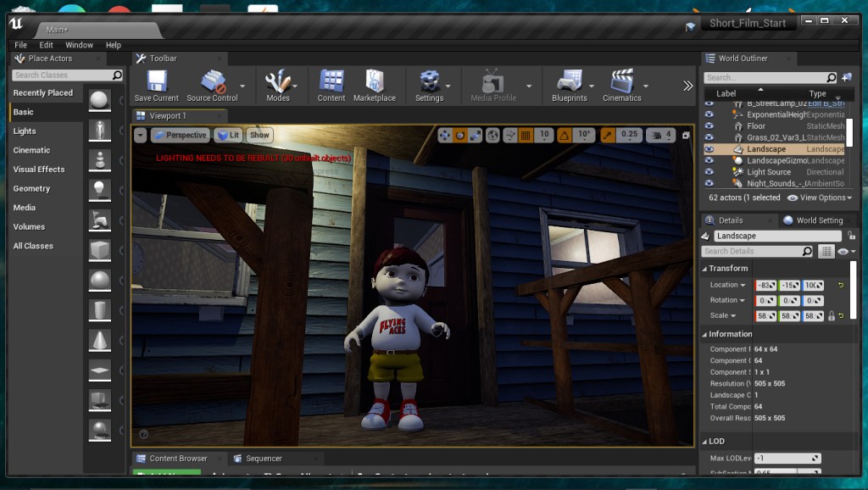This screenshot has height=490, width=868.
Task: Open the Cinematics toolbar icon
Action: click(x=621, y=81)
